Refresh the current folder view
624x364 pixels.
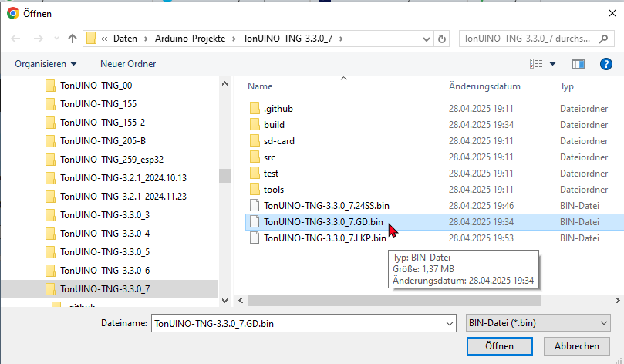coord(442,39)
